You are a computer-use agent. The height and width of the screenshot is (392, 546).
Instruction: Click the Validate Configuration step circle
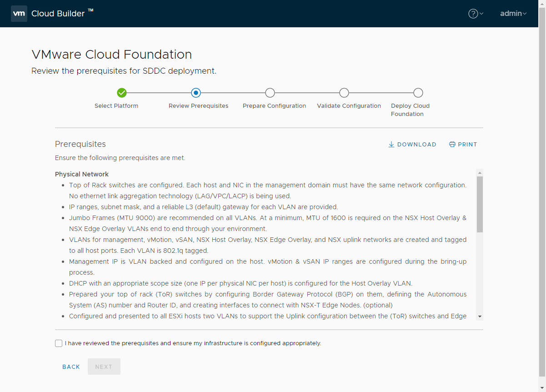coord(344,93)
